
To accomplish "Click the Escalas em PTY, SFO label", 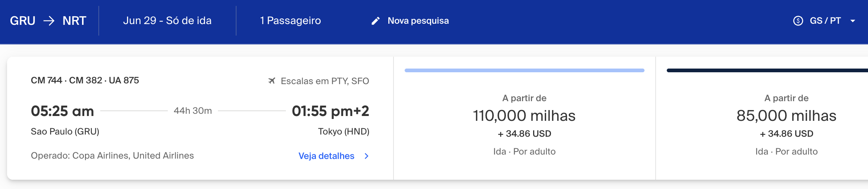I will (325, 81).
